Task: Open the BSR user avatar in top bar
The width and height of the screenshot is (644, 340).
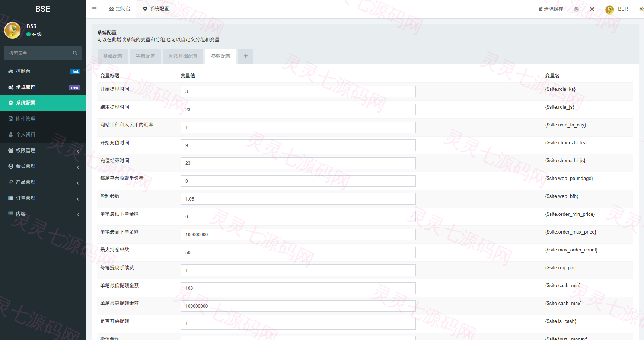Action: [610, 9]
